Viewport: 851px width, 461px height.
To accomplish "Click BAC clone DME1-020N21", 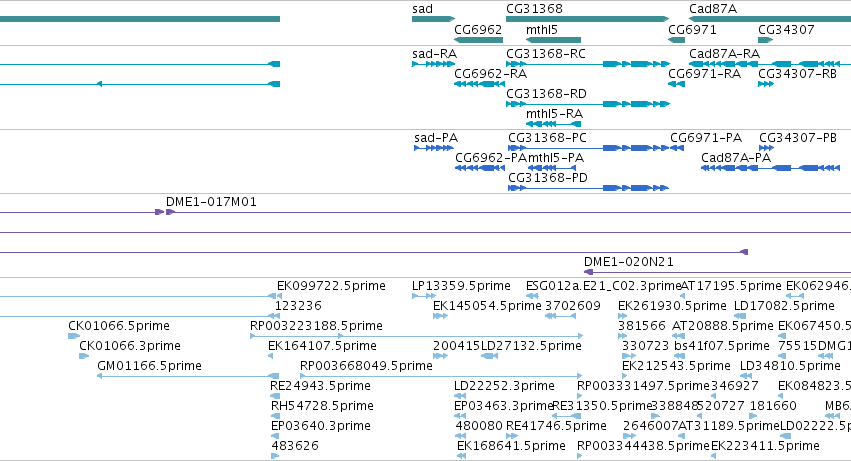I will pos(628,262).
